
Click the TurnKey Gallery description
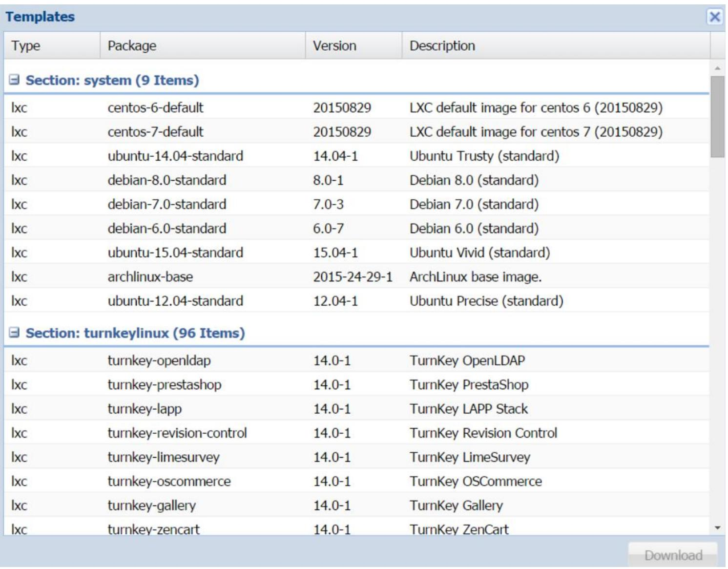(x=456, y=506)
